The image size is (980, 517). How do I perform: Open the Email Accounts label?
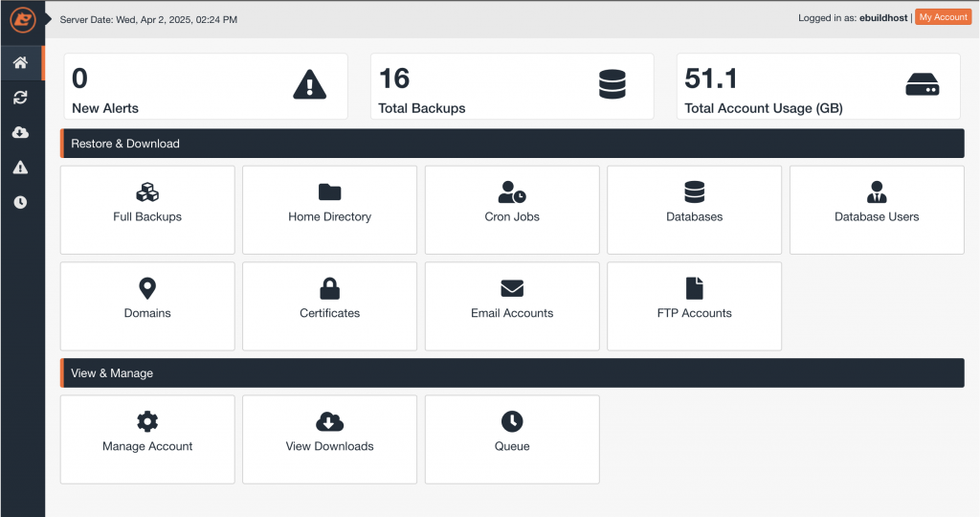click(512, 313)
